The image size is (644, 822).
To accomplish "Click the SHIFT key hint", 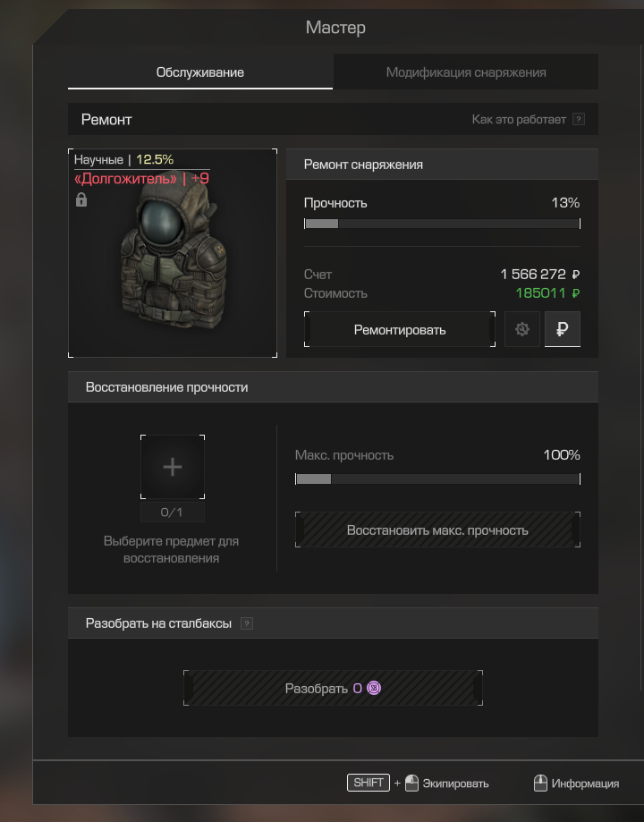I will click(x=369, y=783).
